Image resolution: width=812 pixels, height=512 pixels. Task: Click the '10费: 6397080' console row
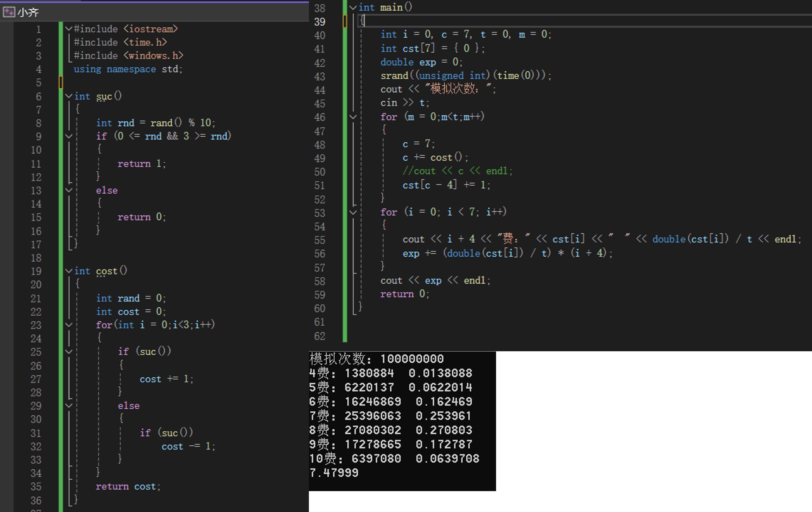click(x=394, y=458)
